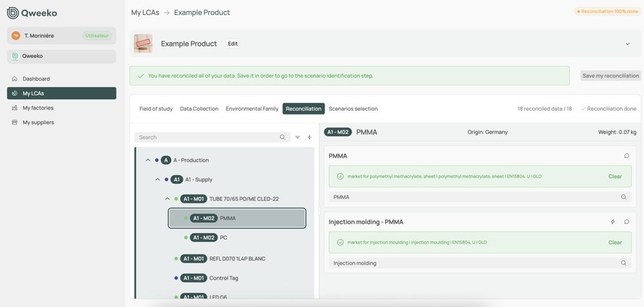Select the Qweeko organization entry
Viewport: 644px width, 307px height.
point(62,56)
